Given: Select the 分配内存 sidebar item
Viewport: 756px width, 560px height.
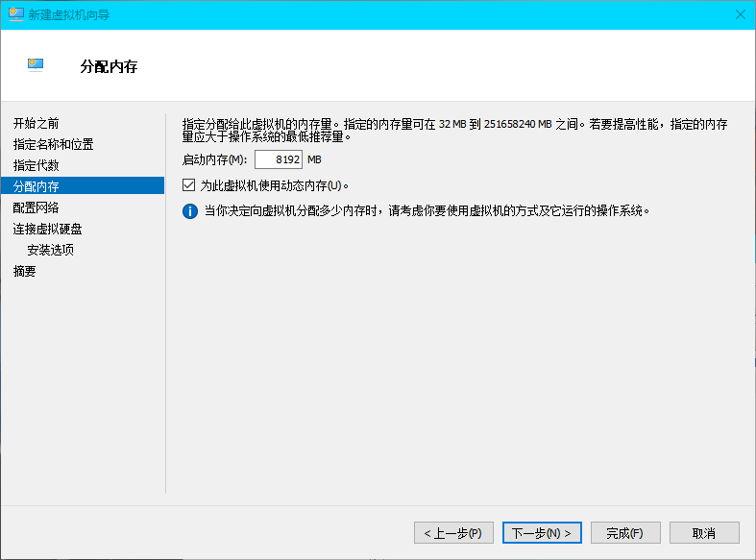Looking at the screenshot, I should [x=37, y=186].
